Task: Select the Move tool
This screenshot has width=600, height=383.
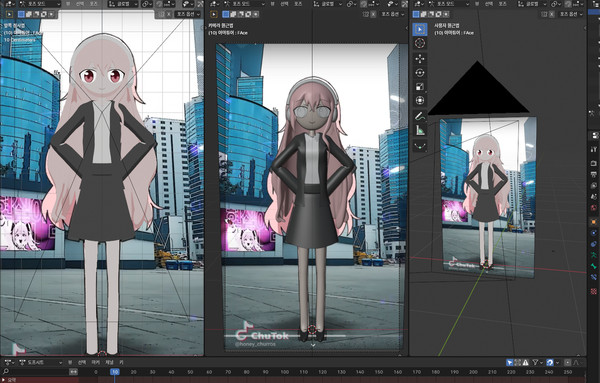Action: tap(420, 59)
